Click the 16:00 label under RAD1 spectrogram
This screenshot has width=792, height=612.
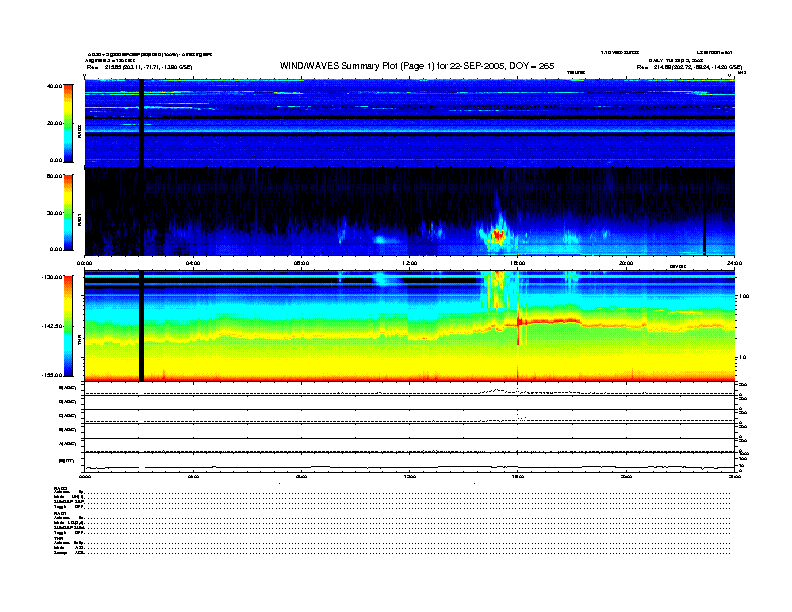(518, 263)
